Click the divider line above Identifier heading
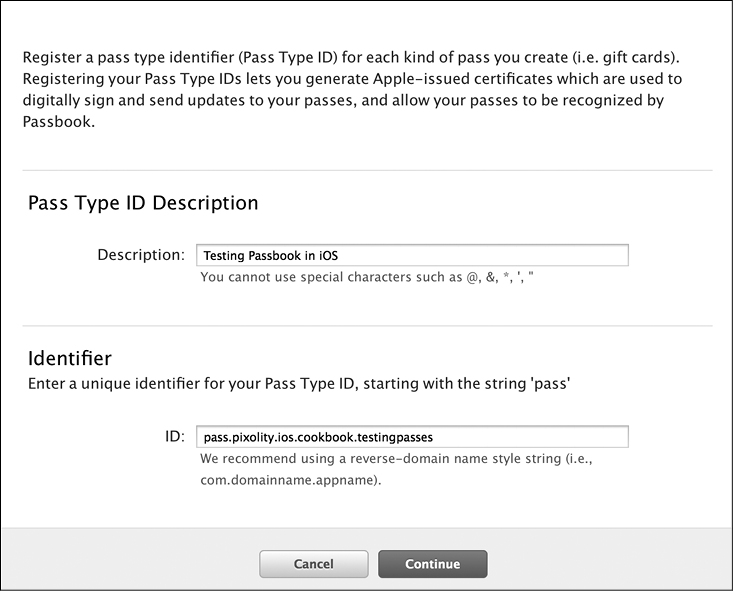The width and height of the screenshot is (733, 591). [x=366, y=325]
